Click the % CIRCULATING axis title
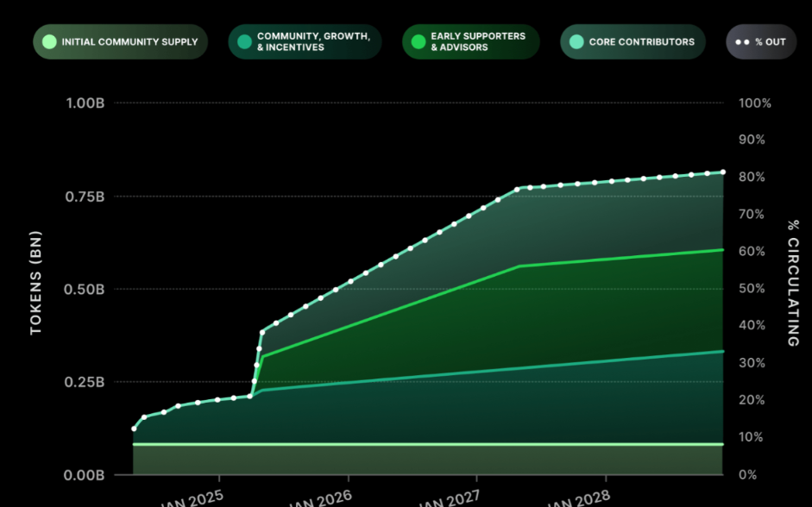 (793, 283)
